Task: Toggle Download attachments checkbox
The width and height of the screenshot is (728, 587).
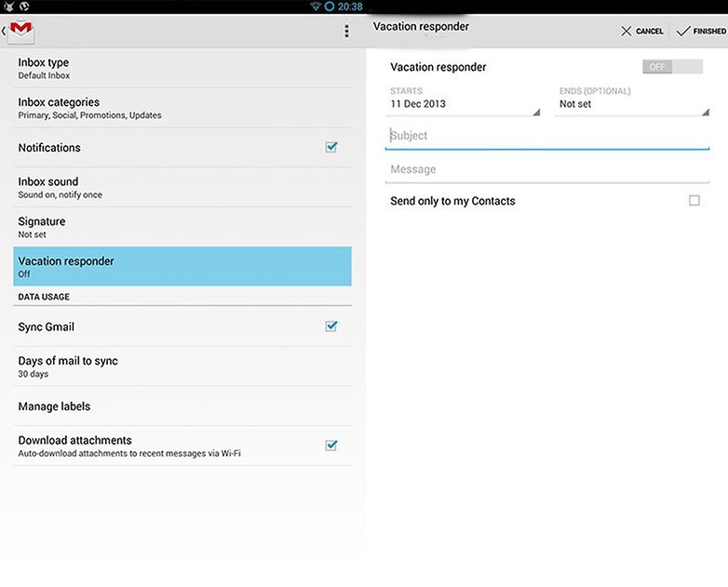Action: pyautogui.click(x=331, y=446)
